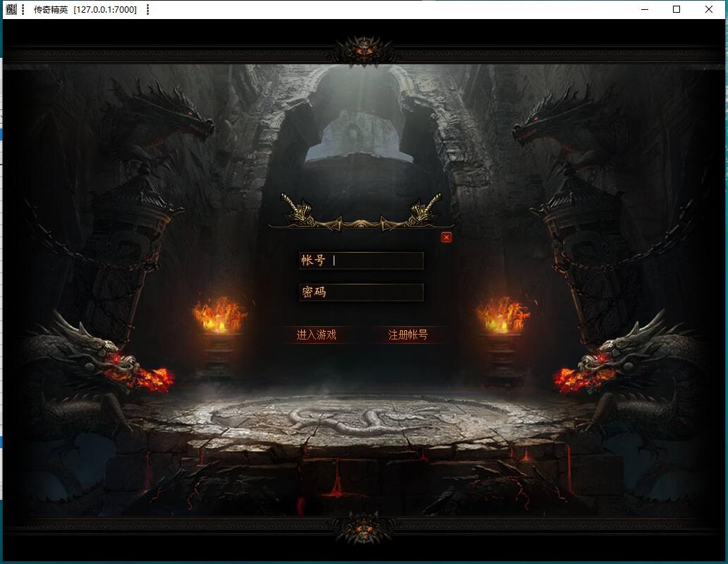Minimize the 传奇精英 game window
Viewport: 728px width, 564px height.
coord(645,9)
